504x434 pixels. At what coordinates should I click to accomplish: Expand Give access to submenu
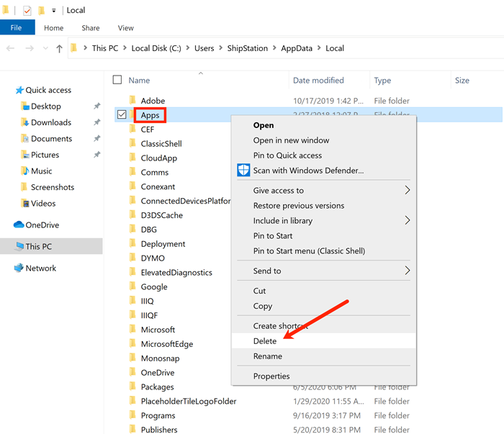[x=408, y=190]
